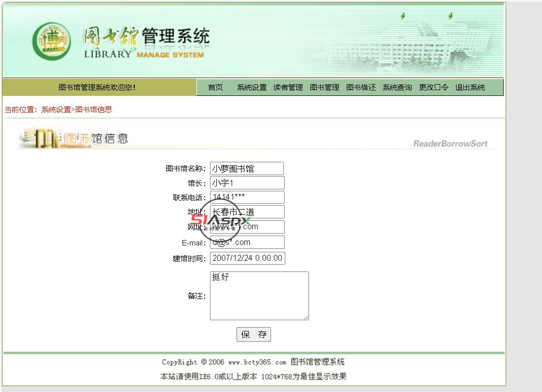Open the 读者管理 menu
Image resolution: width=542 pixels, height=392 pixels.
(x=288, y=88)
